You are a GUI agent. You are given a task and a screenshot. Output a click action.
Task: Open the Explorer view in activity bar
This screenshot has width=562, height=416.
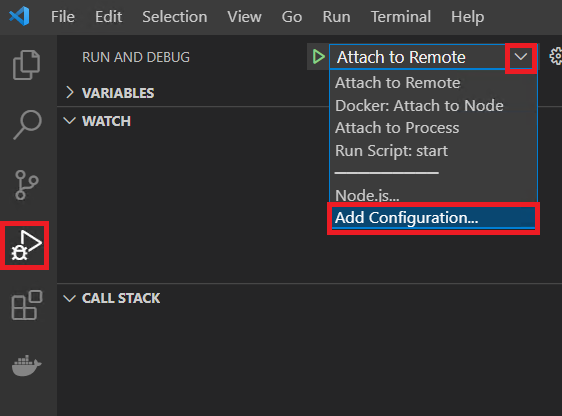click(26, 65)
